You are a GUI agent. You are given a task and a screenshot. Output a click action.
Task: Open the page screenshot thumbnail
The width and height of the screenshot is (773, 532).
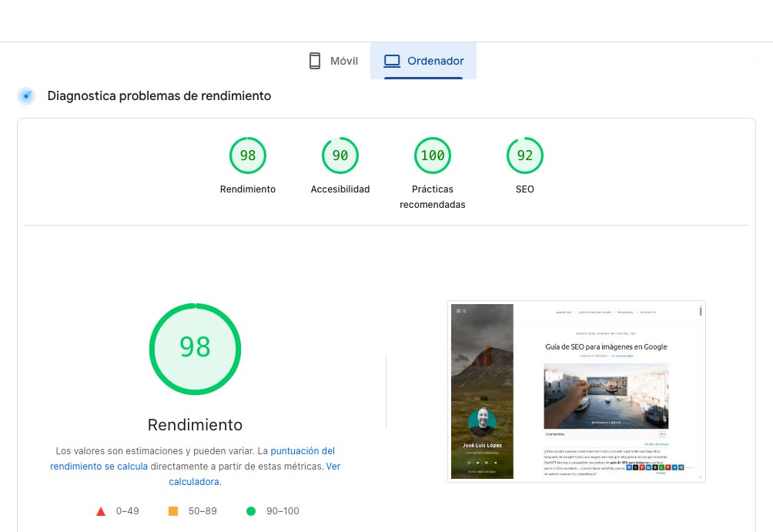click(577, 391)
